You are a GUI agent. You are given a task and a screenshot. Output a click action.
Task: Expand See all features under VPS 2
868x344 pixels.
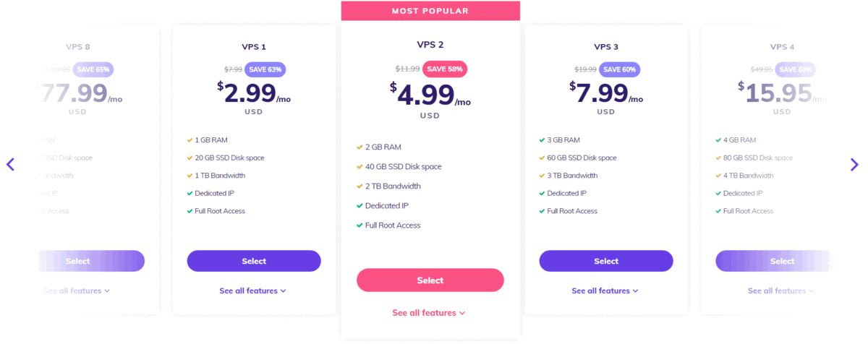pyautogui.click(x=429, y=313)
